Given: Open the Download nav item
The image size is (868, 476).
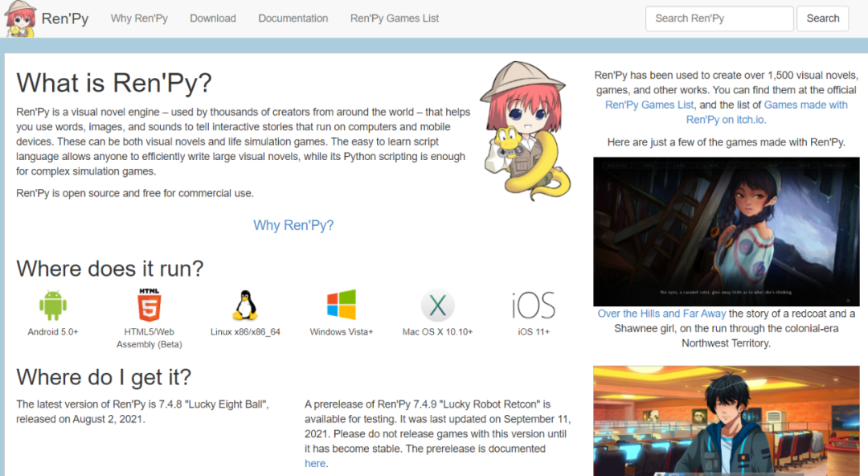Looking at the screenshot, I should click(212, 18).
